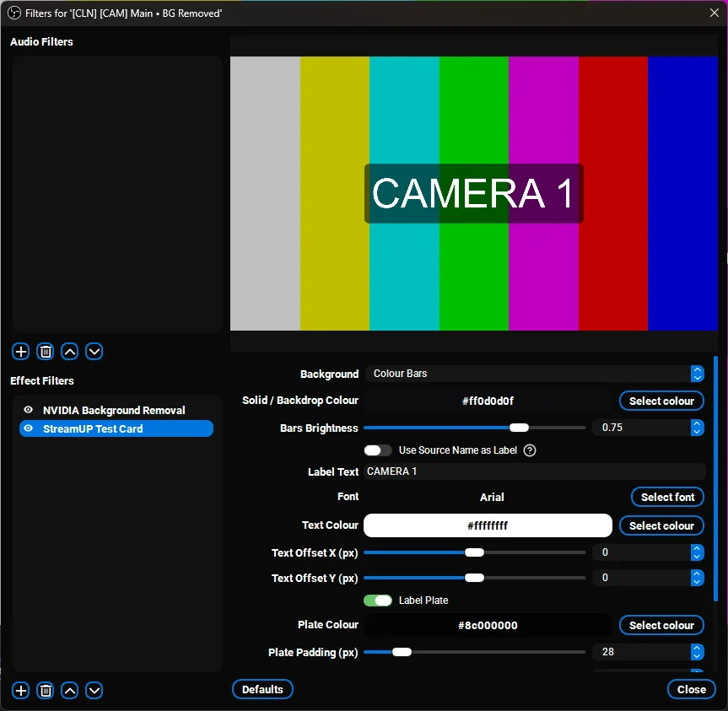Click the Bars Brightness slider
This screenshot has height=711, width=728.
pos(474,428)
